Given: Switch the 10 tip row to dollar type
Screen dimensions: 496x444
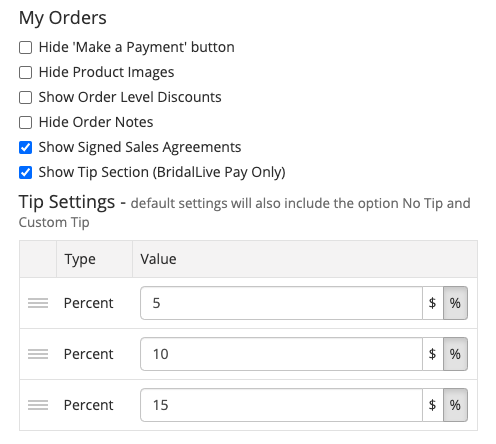Looking at the screenshot, I should coord(433,354).
